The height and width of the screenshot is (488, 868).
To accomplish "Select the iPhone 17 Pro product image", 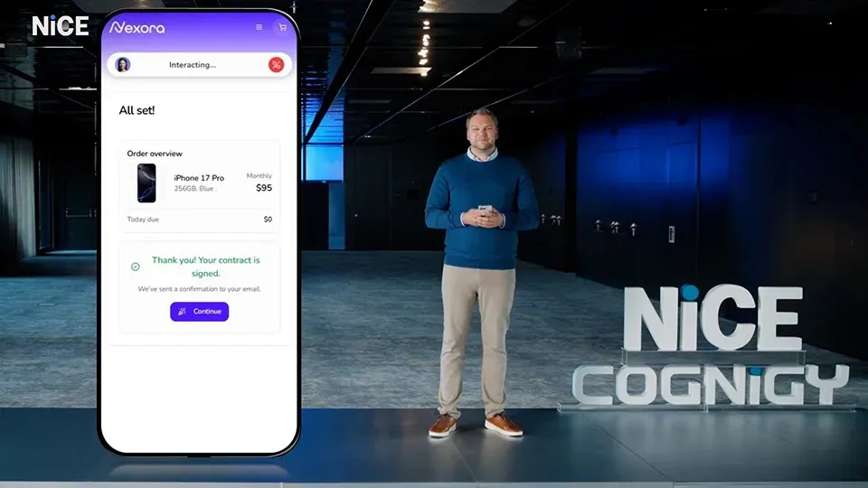I will pyautogui.click(x=146, y=183).
